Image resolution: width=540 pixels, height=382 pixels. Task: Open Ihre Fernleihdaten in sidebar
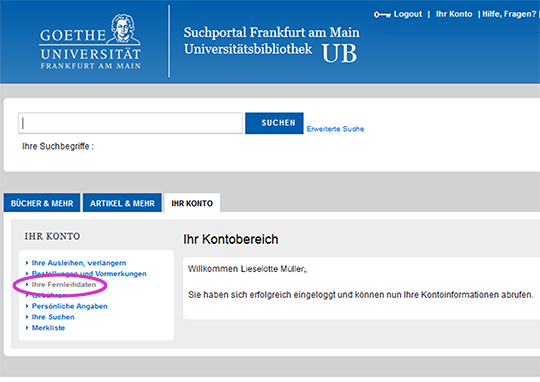click(x=64, y=285)
